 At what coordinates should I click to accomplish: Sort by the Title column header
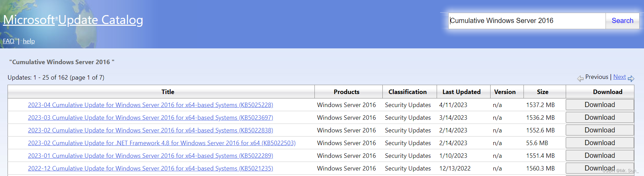pyautogui.click(x=168, y=92)
